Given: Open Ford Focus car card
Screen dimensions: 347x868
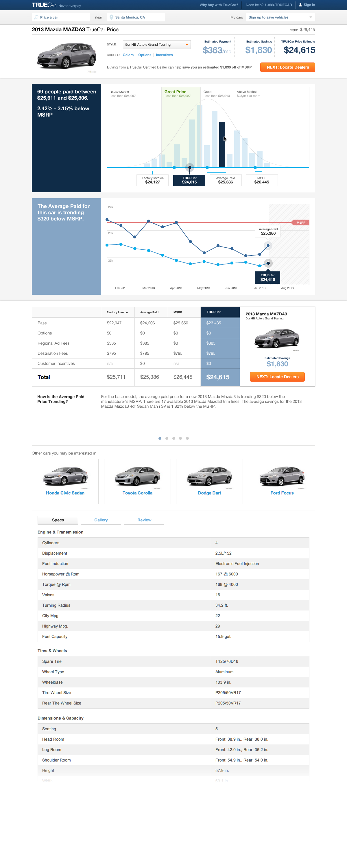Looking at the screenshot, I should pos(282,481).
